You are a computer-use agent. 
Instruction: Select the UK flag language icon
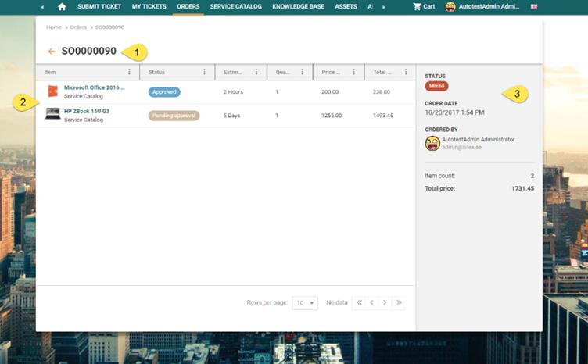click(x=534, y=7)
